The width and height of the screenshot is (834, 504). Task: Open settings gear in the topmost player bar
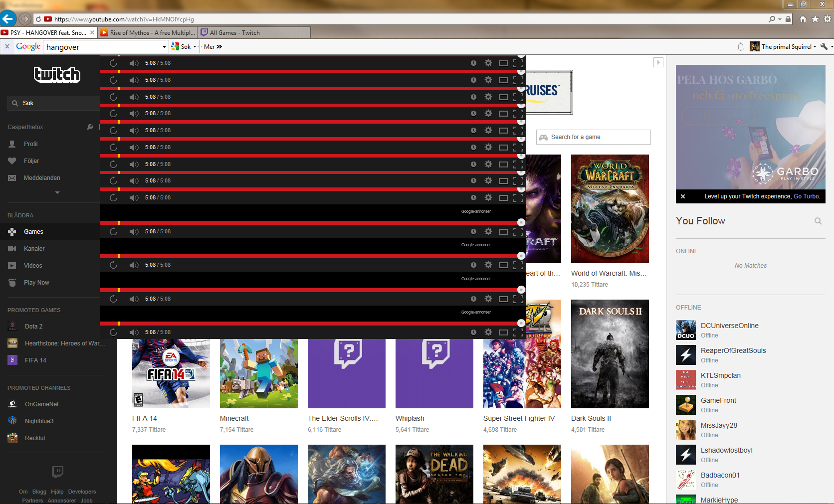tap(488, 63)
